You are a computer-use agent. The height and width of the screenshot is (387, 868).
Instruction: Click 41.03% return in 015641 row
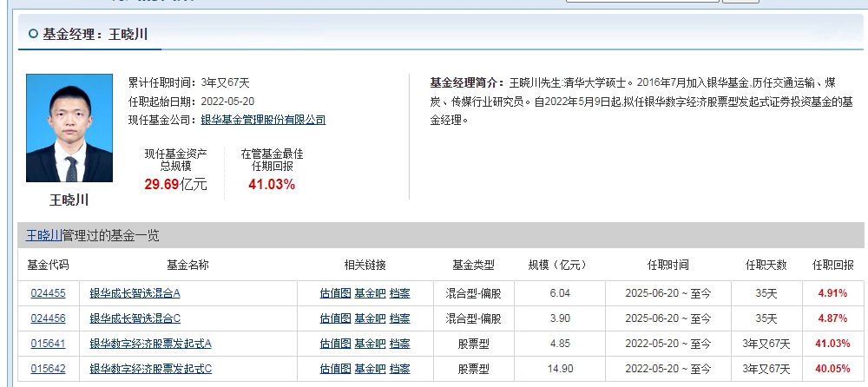[x=832, y=344]
